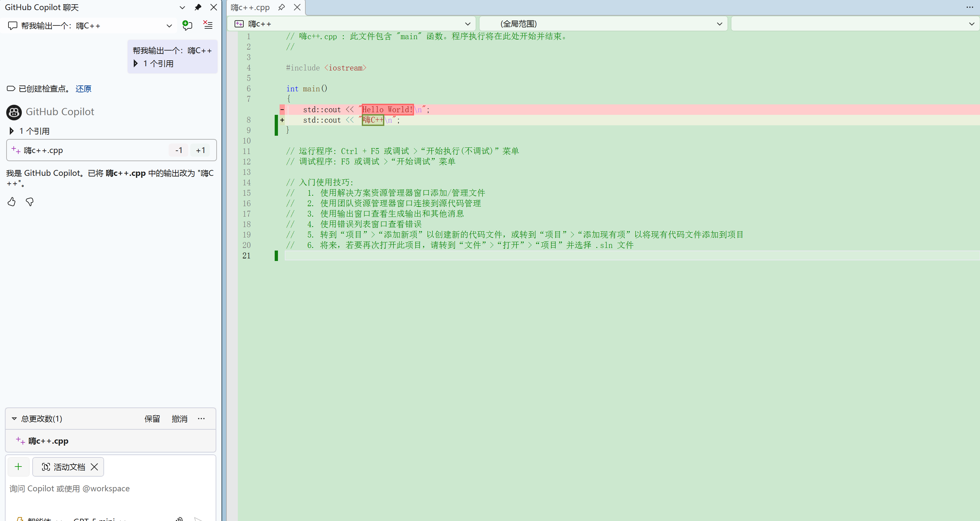Click the 撤消 undo changes button
The width and height of the screenshot is (980, 521).
(179, 419)
